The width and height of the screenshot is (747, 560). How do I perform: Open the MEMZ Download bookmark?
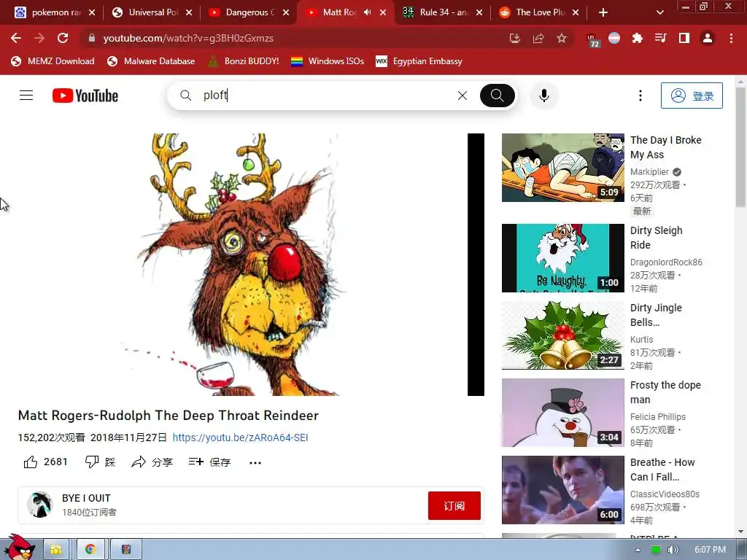53,61
